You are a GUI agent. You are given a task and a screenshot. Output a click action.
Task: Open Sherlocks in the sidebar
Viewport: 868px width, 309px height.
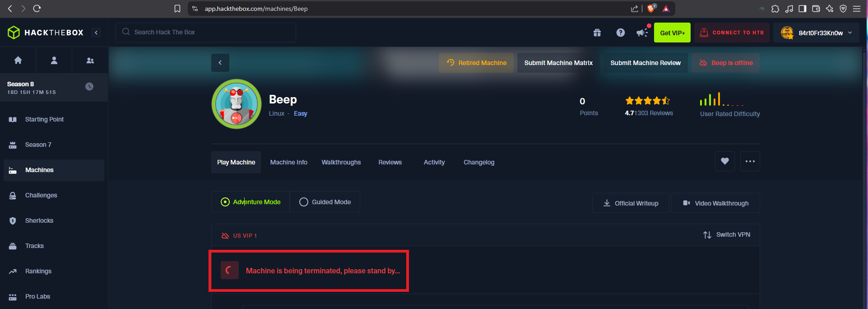pyautogui.click(x=54, y=220)
